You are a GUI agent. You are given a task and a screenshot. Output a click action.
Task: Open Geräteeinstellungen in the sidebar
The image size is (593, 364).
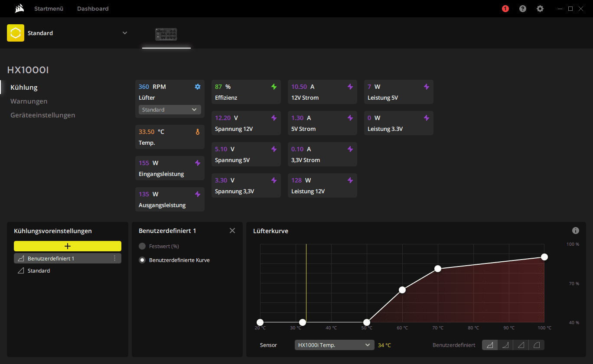pyautogui.click(x=43, y=115)
